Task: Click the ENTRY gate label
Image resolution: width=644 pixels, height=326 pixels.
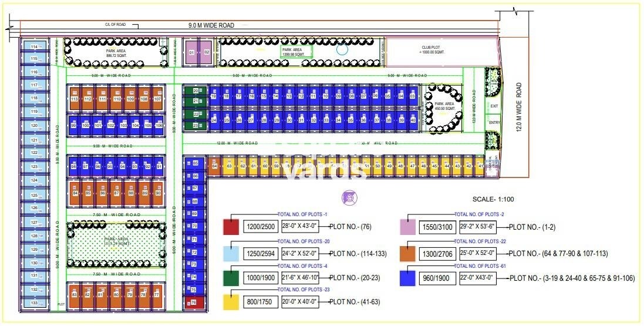Action: [494, 122]
